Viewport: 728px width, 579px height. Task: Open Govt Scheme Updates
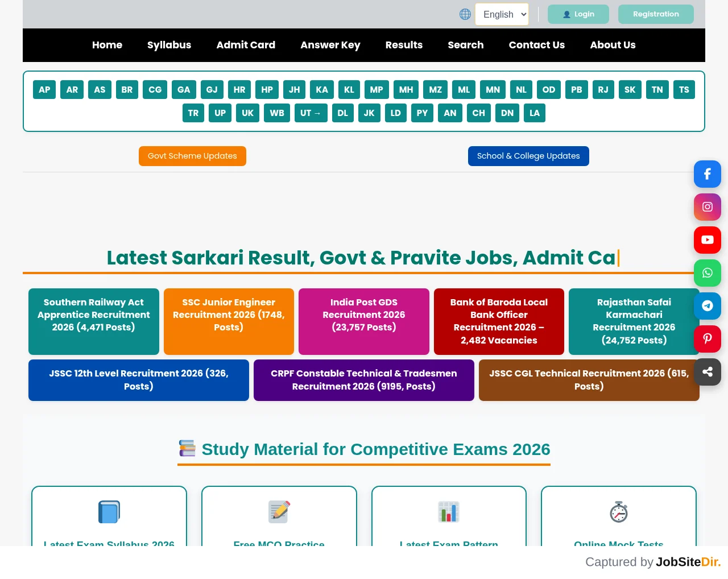click(x=192, y=156)
